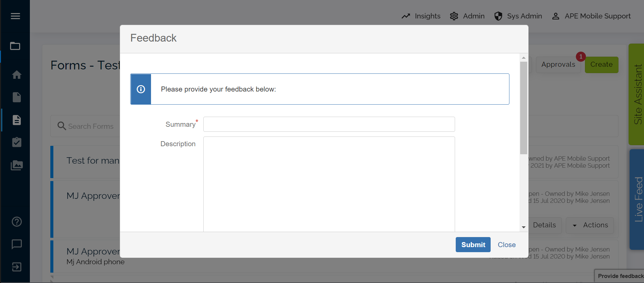
Task: Click the scrollbar down arrow in dialog
Action: click(x=524, y=227)
